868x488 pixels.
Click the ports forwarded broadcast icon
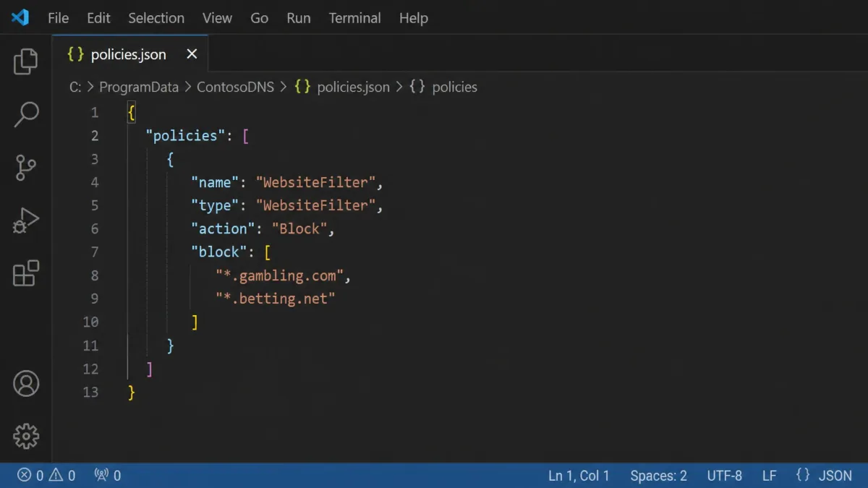[x=108, y=476]
